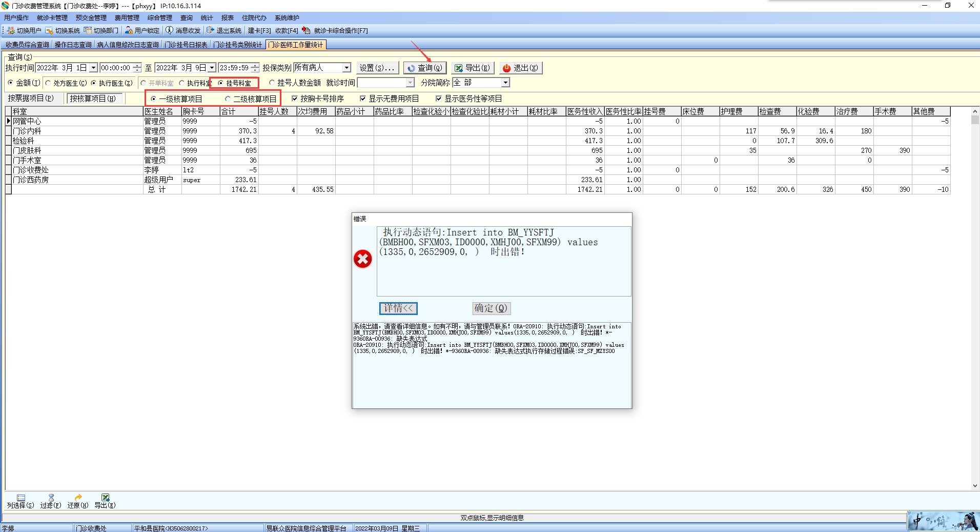Click the 就诊卡综合操作 card icon

coord(307,30)
